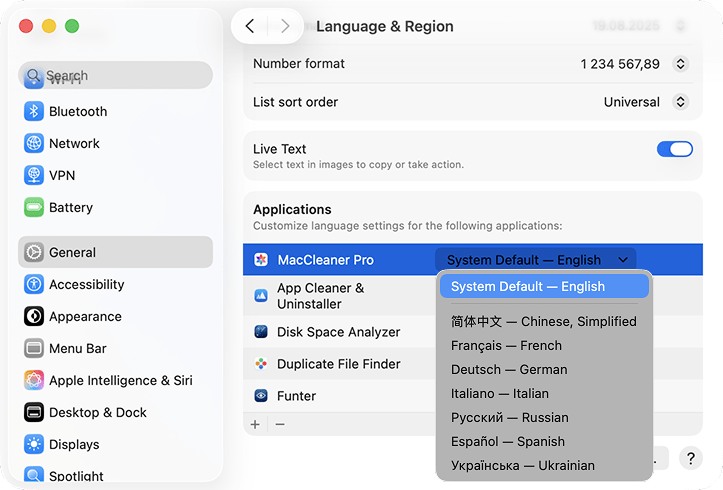The height and width of the screenshot is (490, 723).
Task: Click the VPN icon in sidebar
Action: 34,175
